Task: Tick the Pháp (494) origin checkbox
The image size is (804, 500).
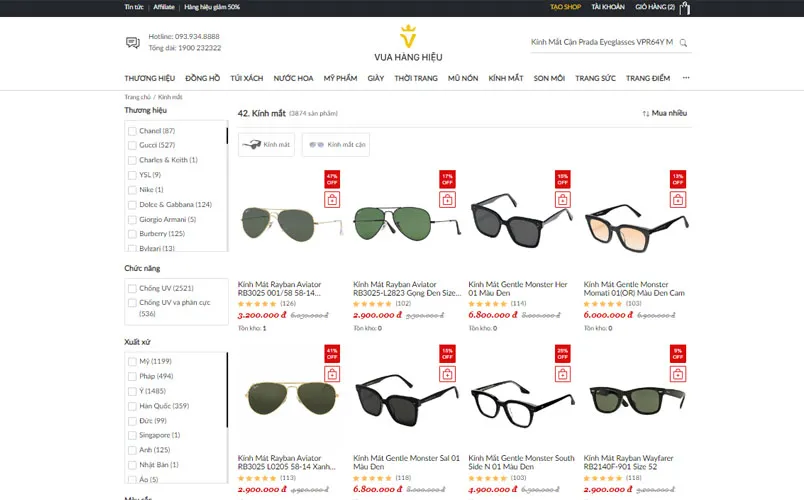Action: tap(132, 376)
